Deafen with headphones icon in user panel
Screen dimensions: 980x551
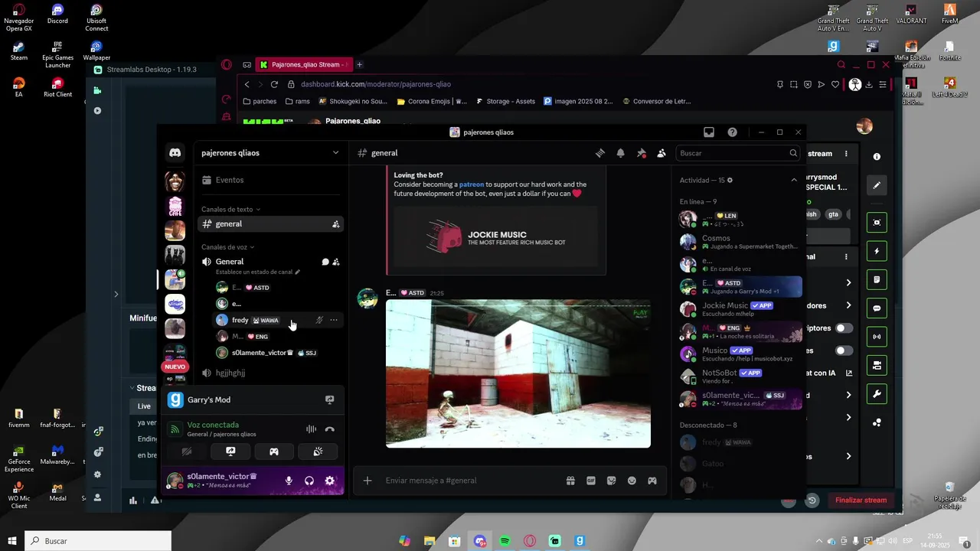click(309, 481)
